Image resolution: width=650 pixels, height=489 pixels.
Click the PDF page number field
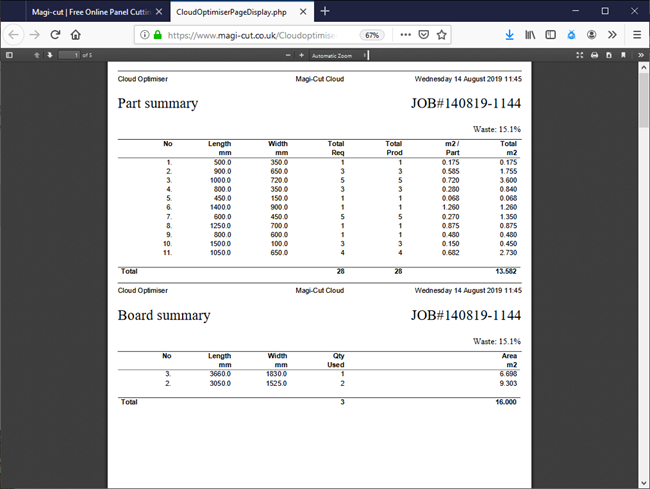pyautogui.click(x=68, y=54)
